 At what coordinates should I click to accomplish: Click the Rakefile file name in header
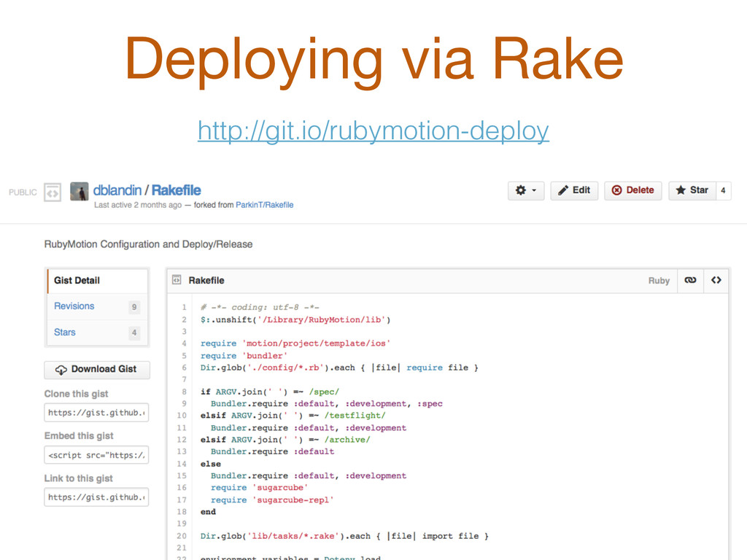pos(206,281)
